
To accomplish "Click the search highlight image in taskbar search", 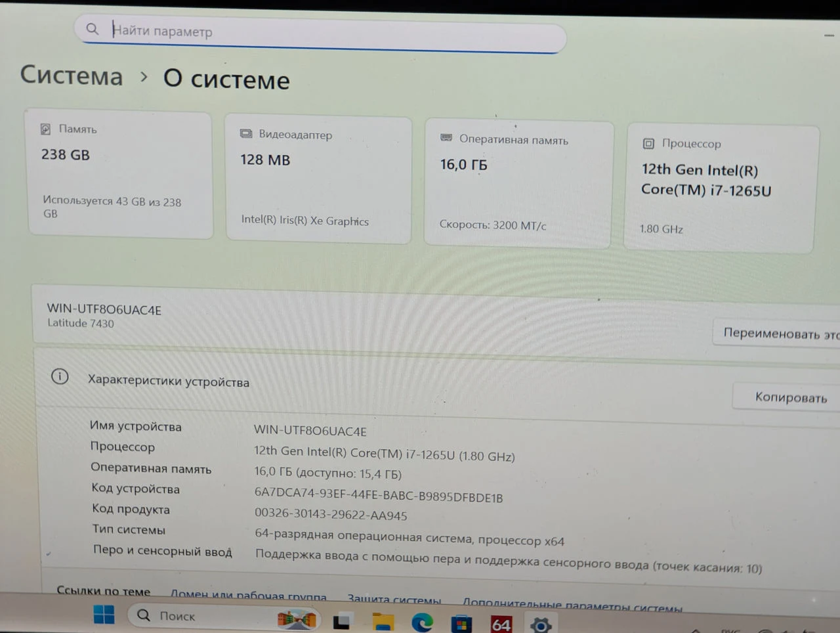I will [x=297, y=618].
